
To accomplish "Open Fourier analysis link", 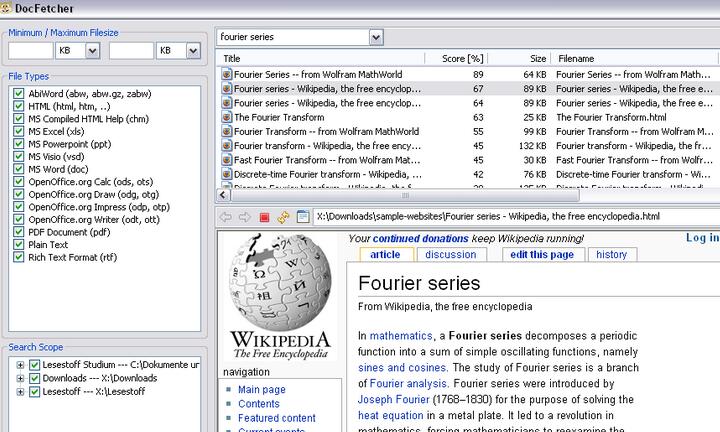I will click(x=408, y=383).
